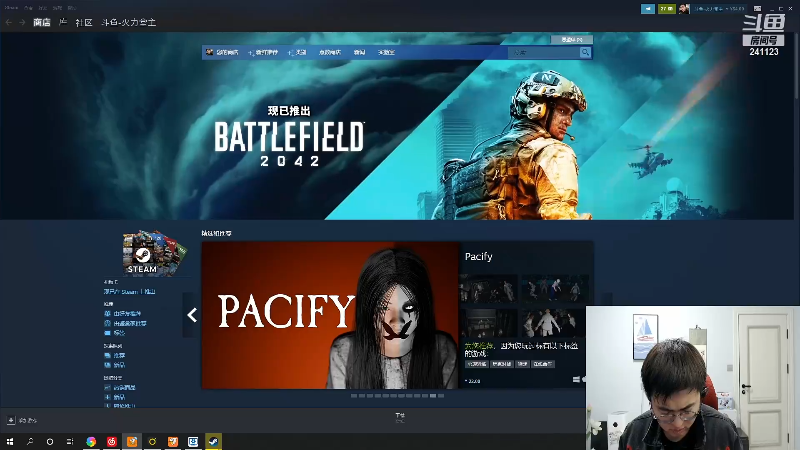Screen dimensions: 800x450
Task: Open Task View on the taskbar
Action: tap(70, 441)
